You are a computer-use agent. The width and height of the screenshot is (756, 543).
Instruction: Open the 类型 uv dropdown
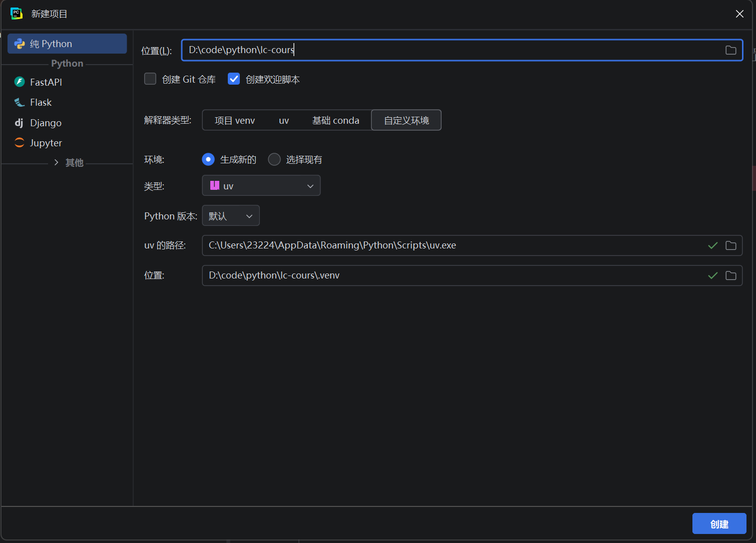[x=261, y=185]
